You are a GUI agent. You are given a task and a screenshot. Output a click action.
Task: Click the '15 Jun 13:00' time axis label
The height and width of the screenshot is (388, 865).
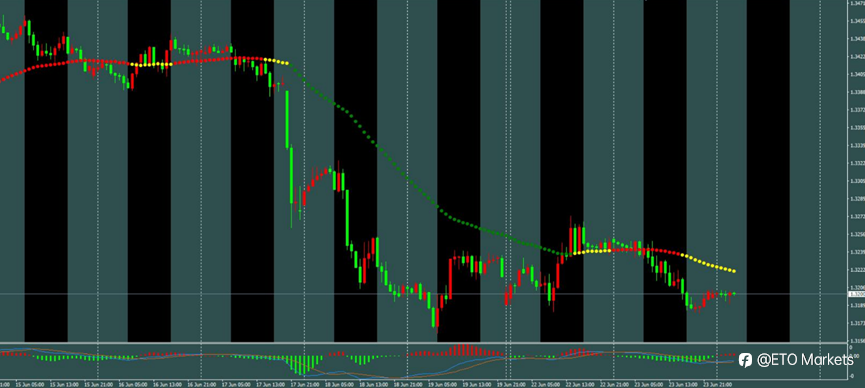[x=65, y=384]
